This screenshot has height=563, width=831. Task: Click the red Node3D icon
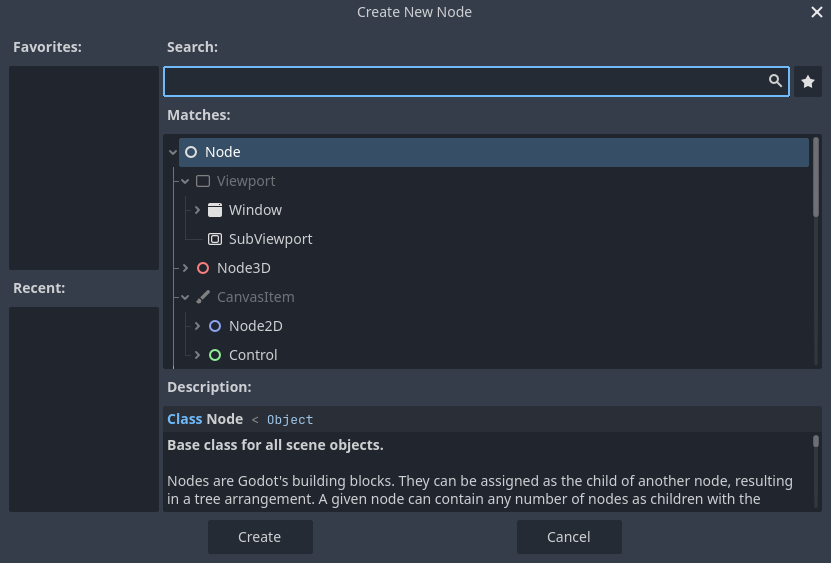(x=203, y=268)
